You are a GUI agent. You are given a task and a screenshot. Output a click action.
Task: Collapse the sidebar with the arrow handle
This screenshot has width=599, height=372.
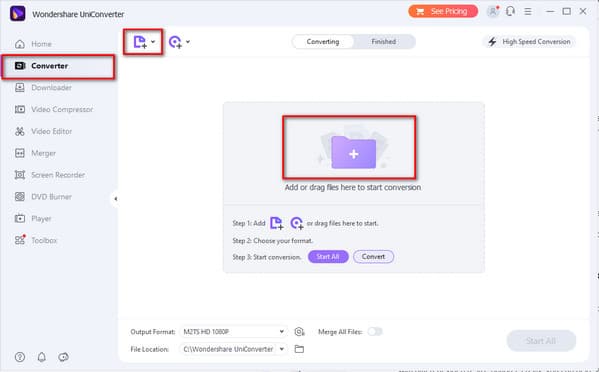115,199
